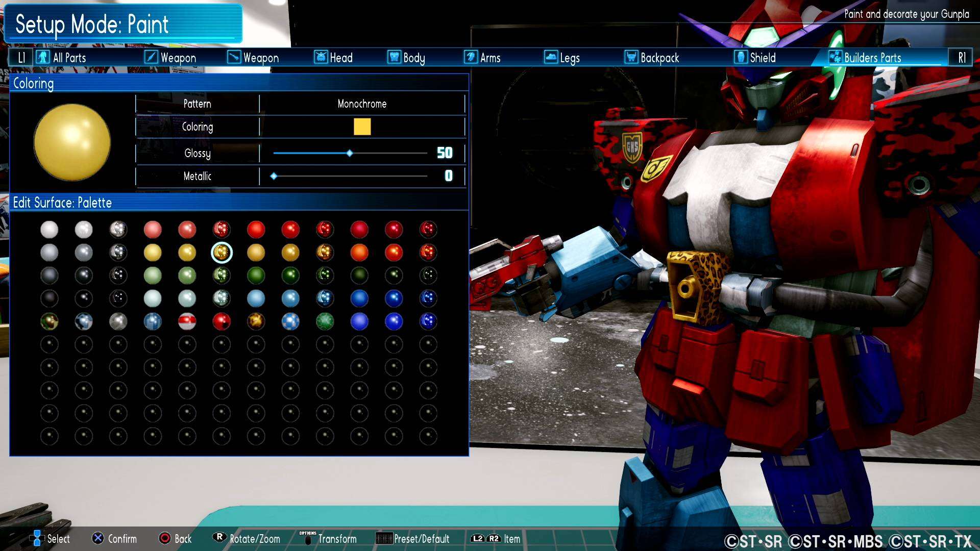Viewport: 980px width, 551px height.
Task: Select the blue checkered palette ball
Action: tap(290, 321)
